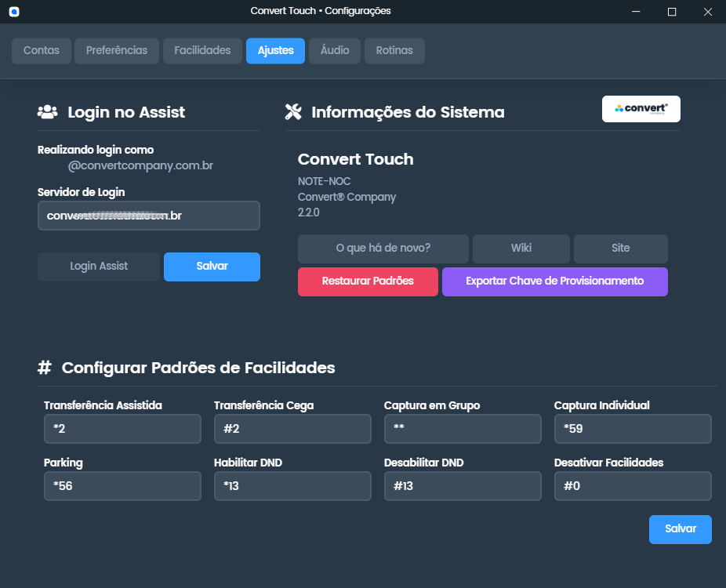Viewport: 726px width, 588px height.
Task: Maximize the Configurações window
Action: 672,12
